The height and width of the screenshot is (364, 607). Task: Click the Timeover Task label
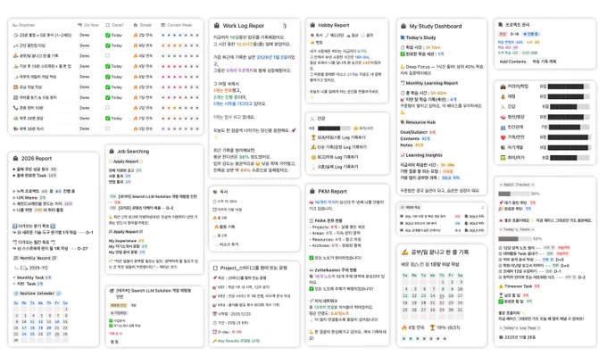click(x=518, y=286)
